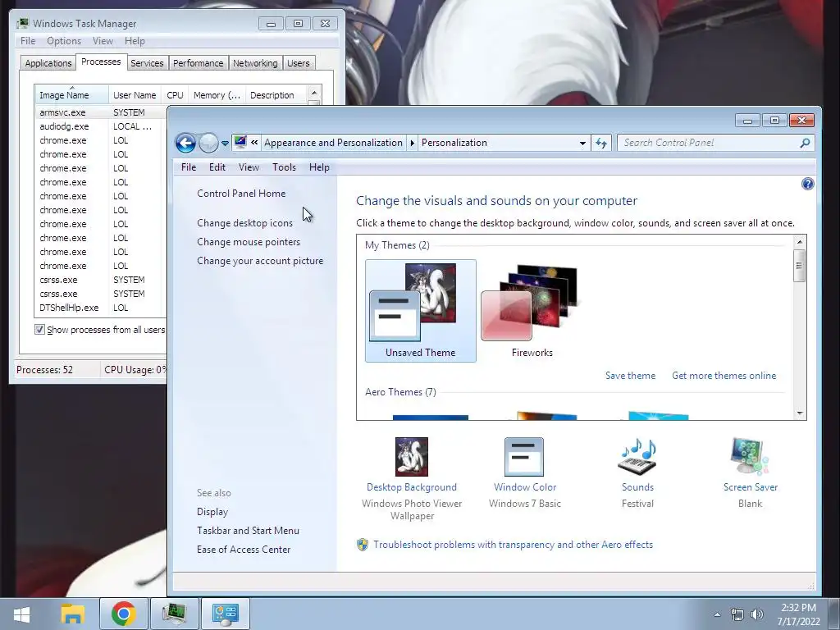Open Task Manager View menu
The width and height of the screenshot is (840, 630).
pyautogui.click(x=103, y=41)
